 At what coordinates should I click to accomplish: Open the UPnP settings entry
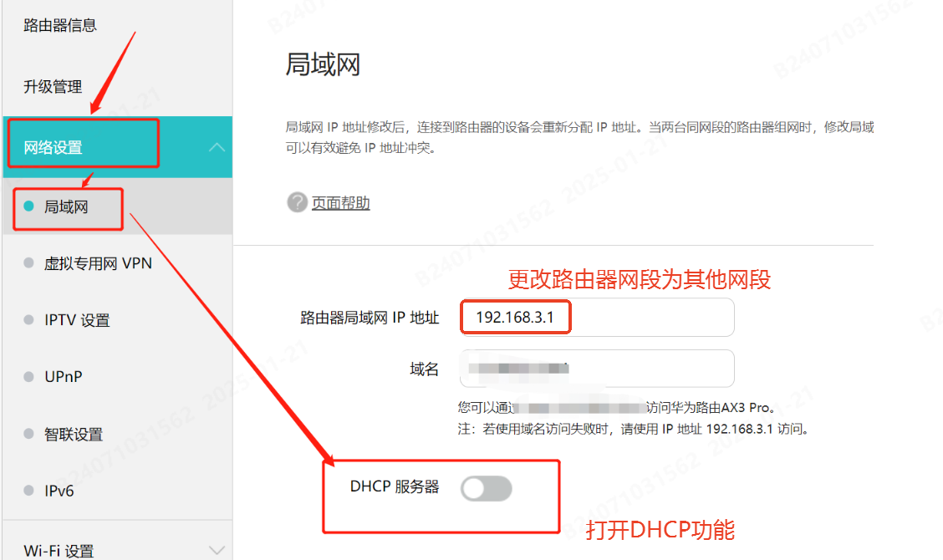click(x=64, y=377)
